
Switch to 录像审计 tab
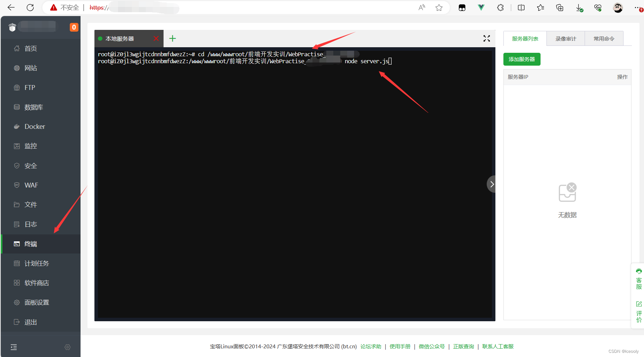click(566, 39)
